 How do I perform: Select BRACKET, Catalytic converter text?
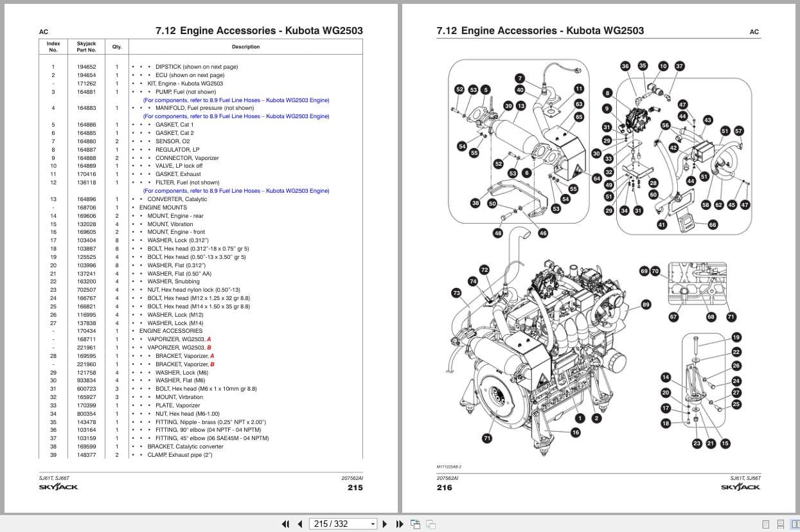tap(185, 447)
